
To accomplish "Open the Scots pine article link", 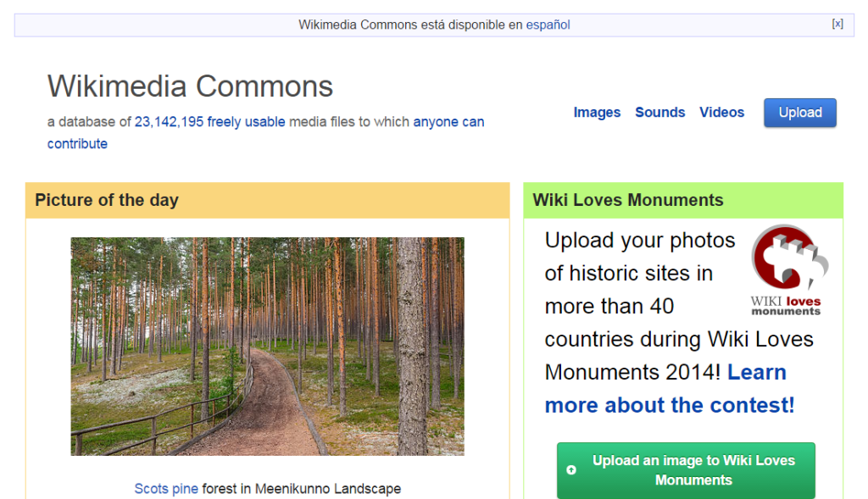I will 166,488.
